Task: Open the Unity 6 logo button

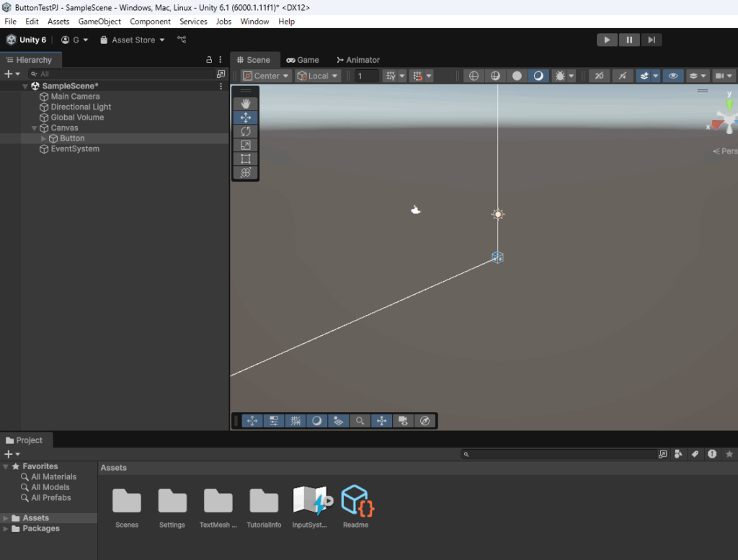Action: point(27,40)
